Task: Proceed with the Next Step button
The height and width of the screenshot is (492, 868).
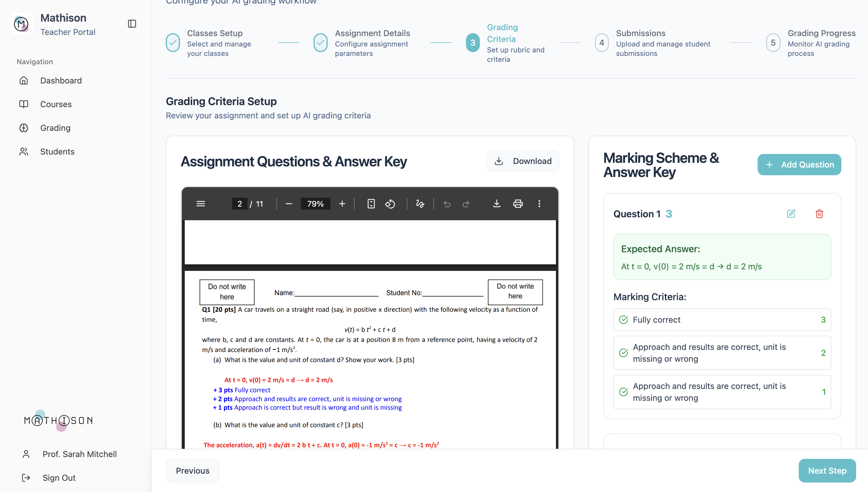Action: pyautogui.click(x=827, y=470)
